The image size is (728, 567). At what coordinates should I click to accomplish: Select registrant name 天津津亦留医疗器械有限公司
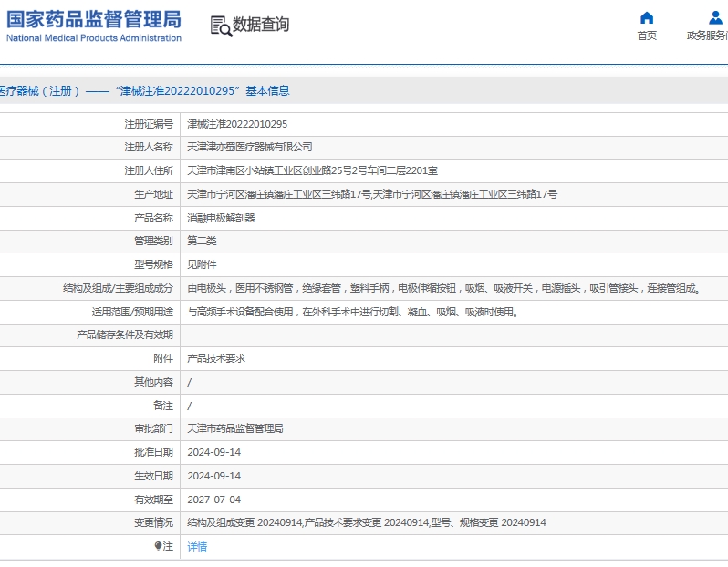[x=249, y=147]
